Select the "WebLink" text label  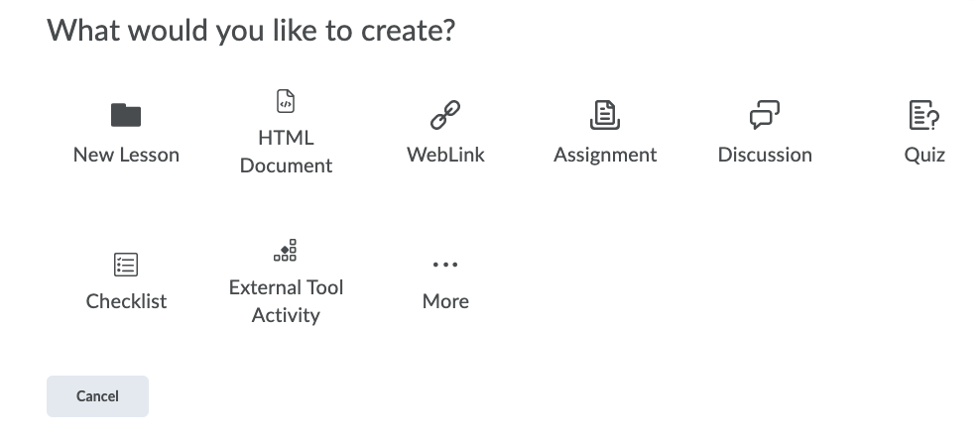click(445, 155)
